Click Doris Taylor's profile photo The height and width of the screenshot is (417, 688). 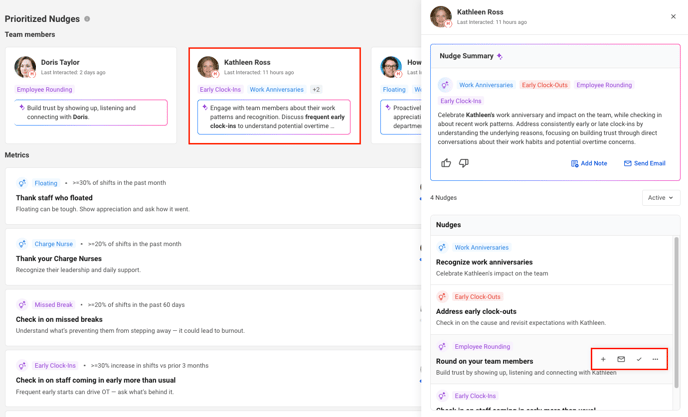pos(25,67)
